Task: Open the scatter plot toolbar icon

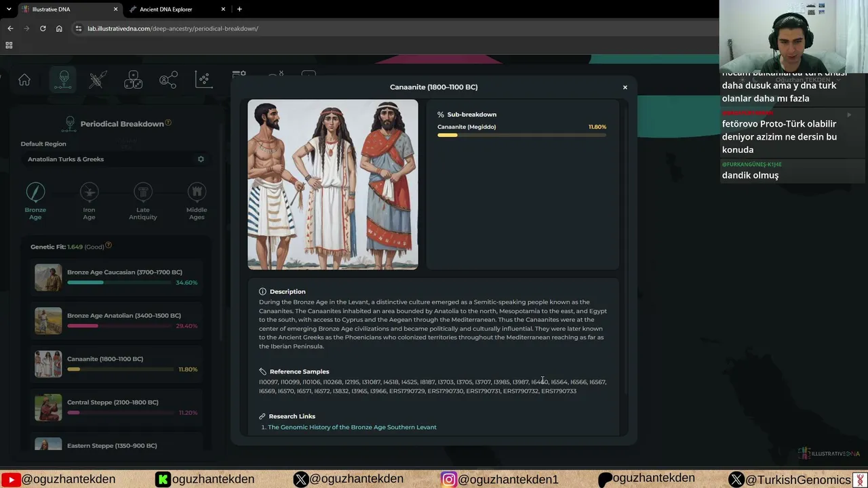Action: pyautogui.click(x=203, y=80)
